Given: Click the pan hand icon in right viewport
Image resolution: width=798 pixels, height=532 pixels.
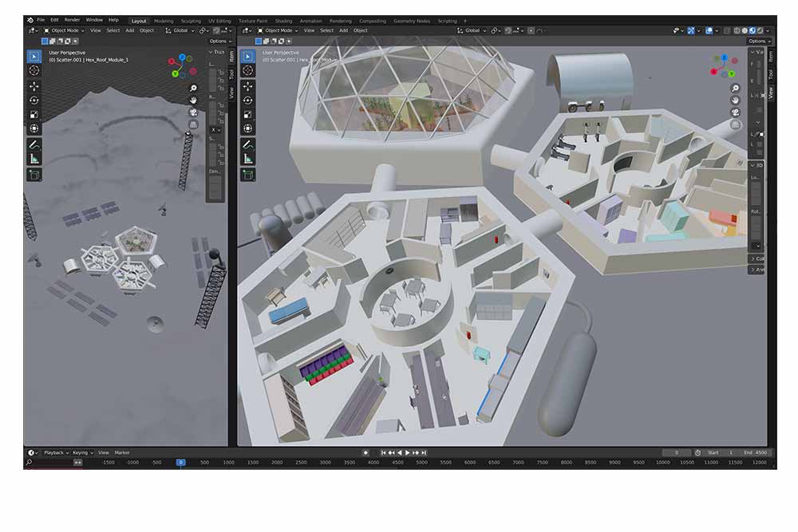Looking at the screenshot, I should coord(735,100).
